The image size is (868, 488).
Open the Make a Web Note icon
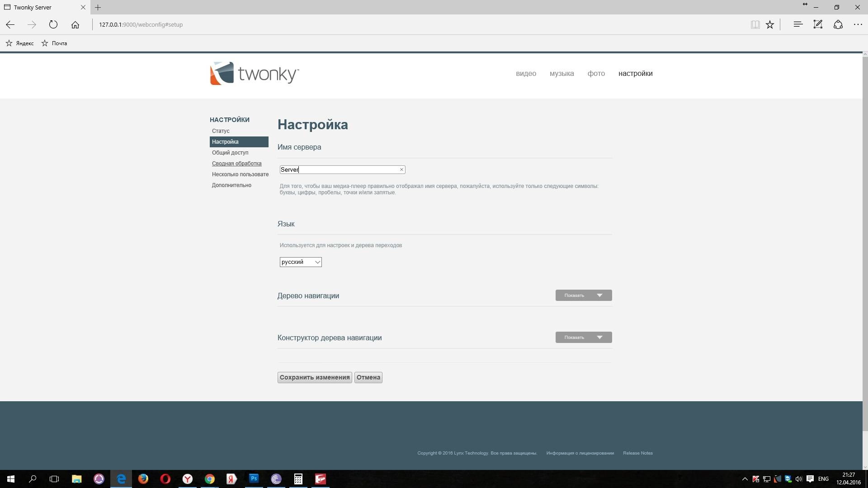pyautogui.click(x=818, y=24)
